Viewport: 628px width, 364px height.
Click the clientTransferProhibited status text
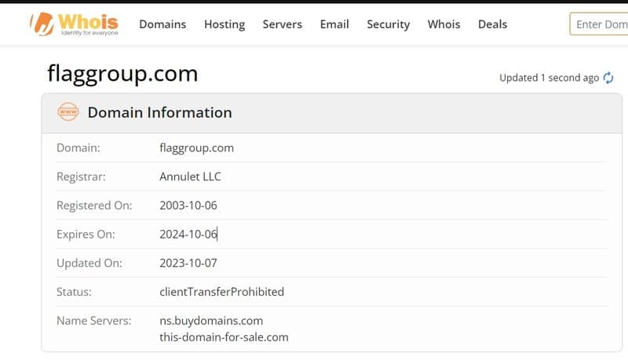point(222,292)
